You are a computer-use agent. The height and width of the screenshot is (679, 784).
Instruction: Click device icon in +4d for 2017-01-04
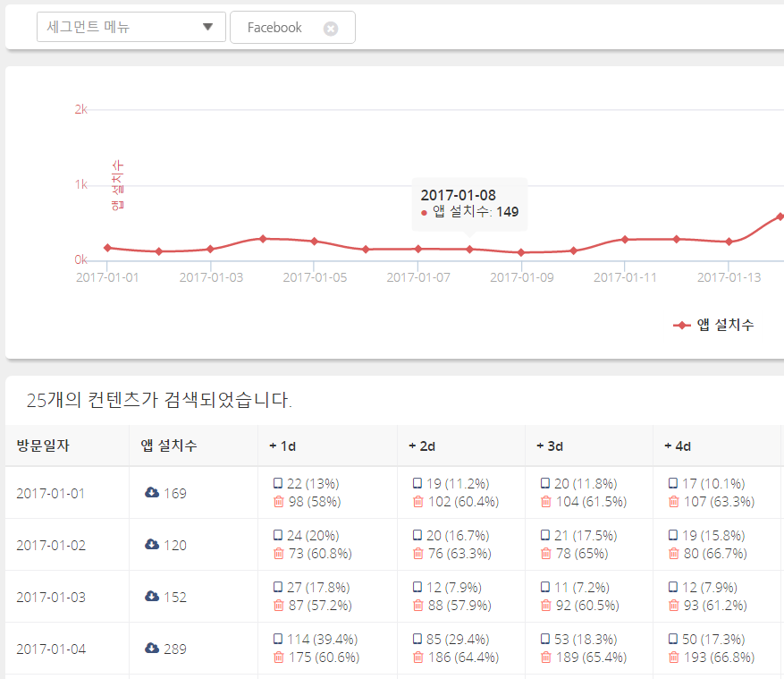[x=673, y=639]
